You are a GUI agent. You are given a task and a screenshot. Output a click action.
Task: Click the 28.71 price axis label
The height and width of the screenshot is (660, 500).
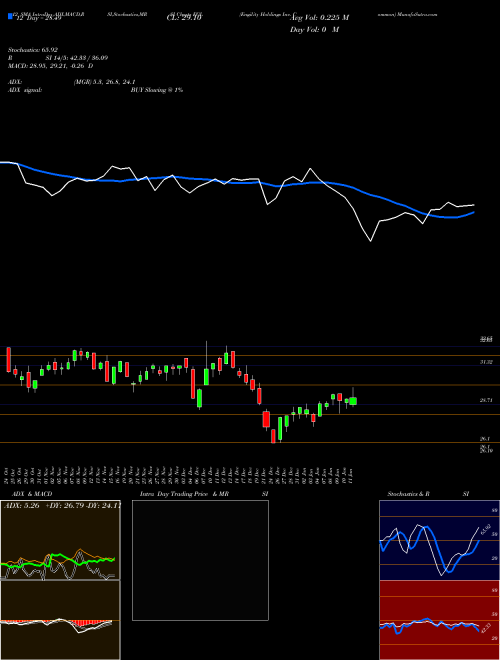(x=486, y=401)
